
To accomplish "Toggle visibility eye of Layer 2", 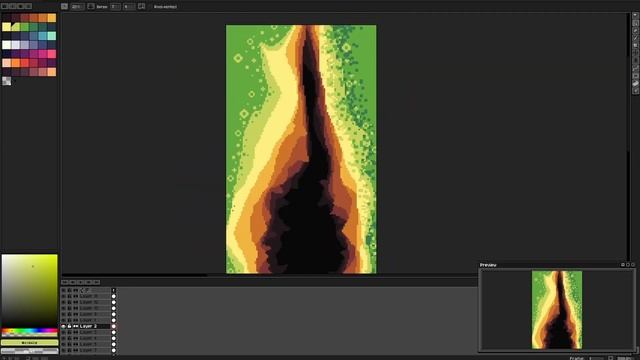I will (x=63, y=326).
